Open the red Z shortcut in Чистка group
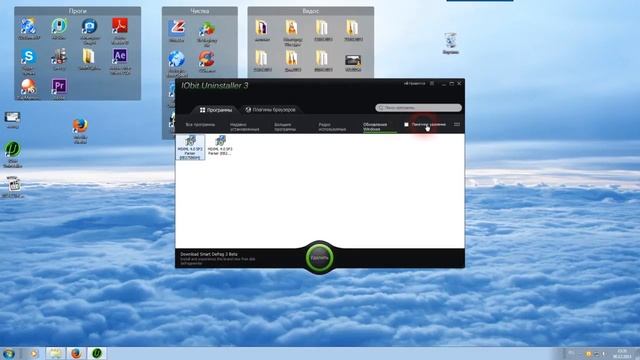Viewport: 640px width, 360px height. coord(176,31)
